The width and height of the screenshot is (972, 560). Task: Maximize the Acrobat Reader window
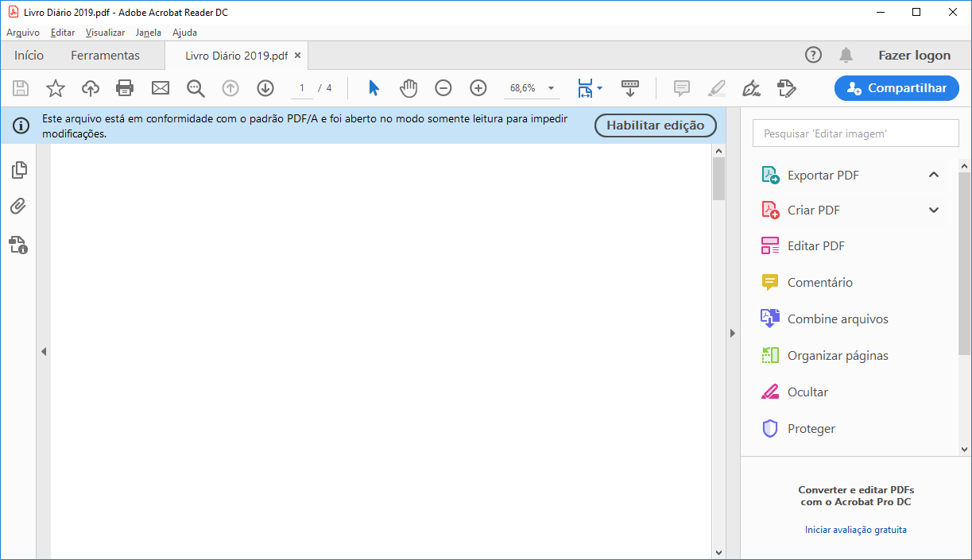coord(916,12)
